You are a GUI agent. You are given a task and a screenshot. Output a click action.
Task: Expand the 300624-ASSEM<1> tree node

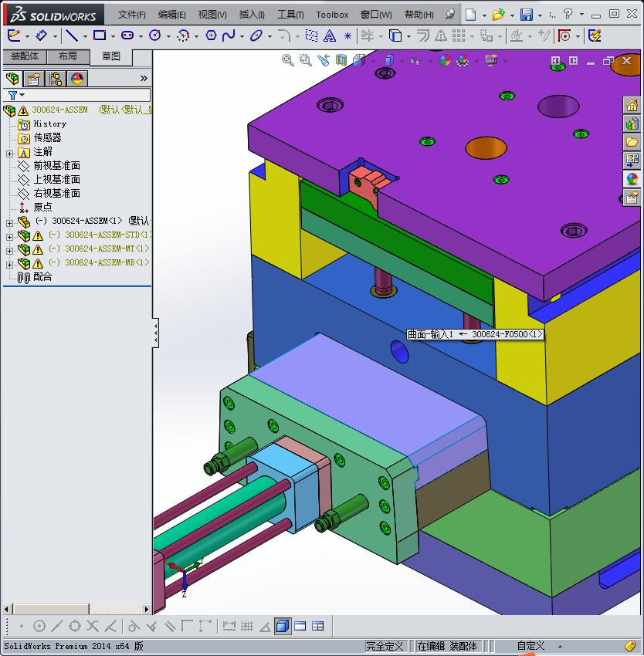pyautogui.click(x=9, y=223)
